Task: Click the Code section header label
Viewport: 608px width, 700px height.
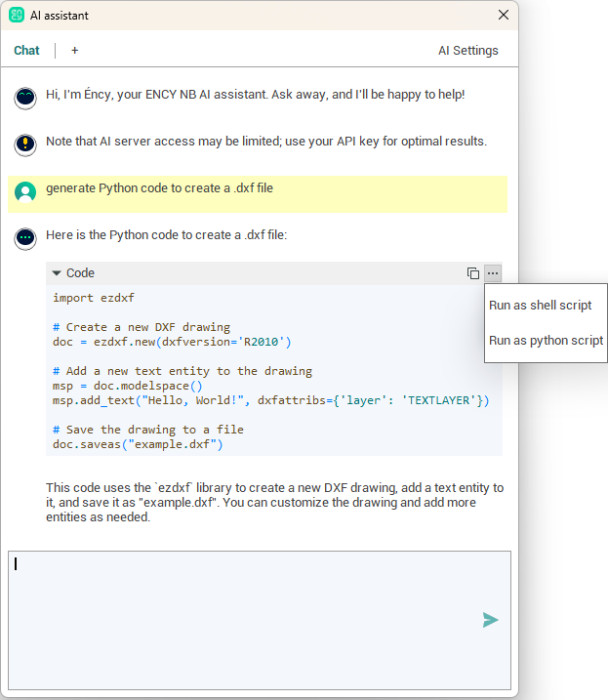Action: [x=80, y=273]
